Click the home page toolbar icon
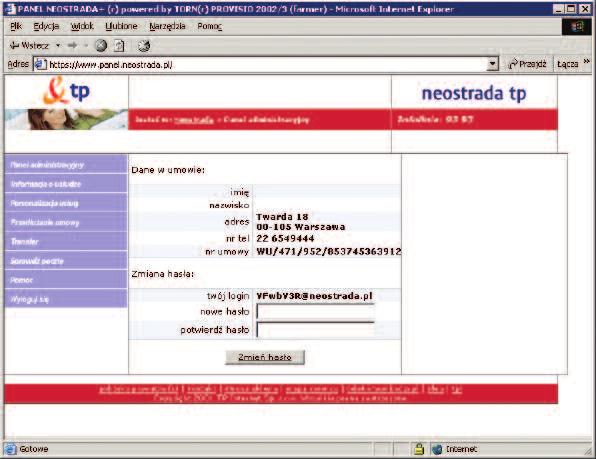This screenshot has height=459, width=596. 144,46
